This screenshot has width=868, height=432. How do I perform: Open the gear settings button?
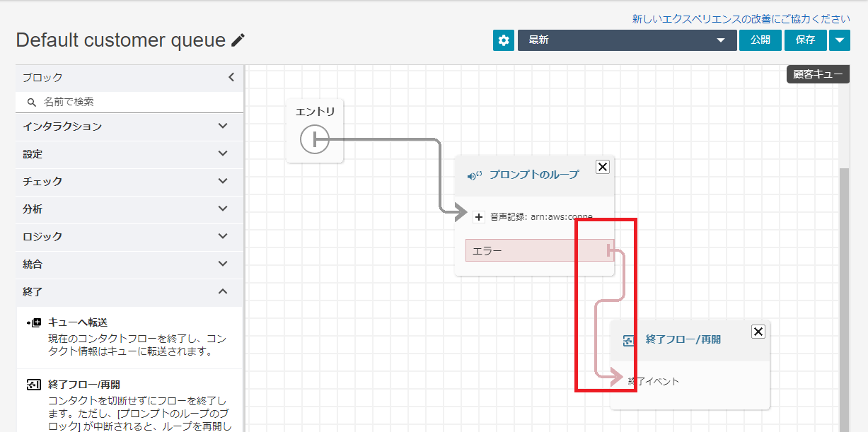(504, 40)
